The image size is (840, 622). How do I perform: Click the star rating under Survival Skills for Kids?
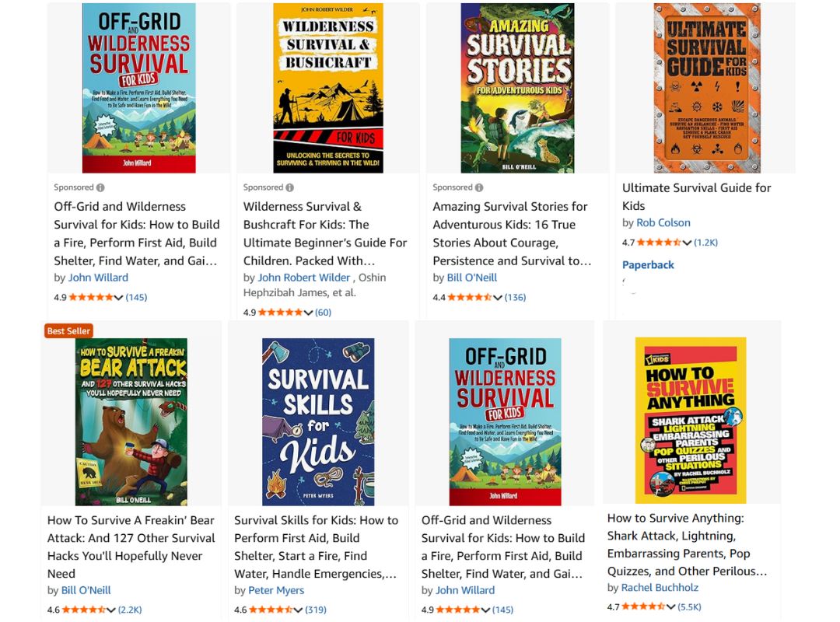click(x=271, y=610)
